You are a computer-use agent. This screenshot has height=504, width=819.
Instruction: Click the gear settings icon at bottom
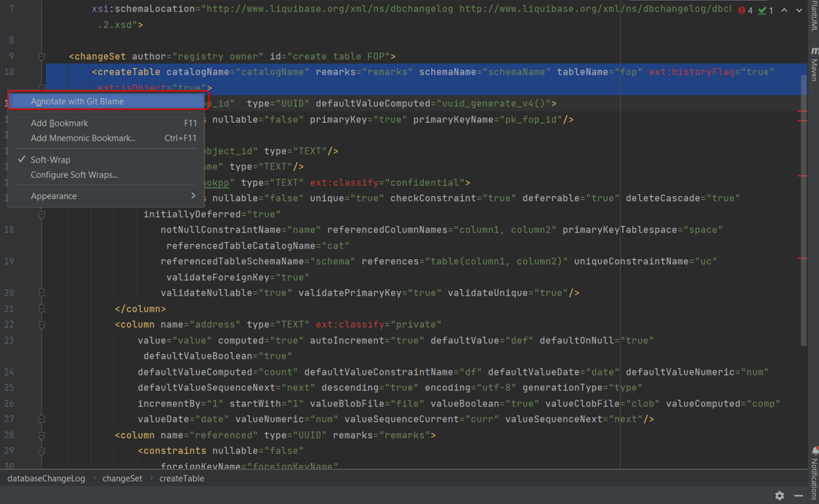coord(779,495)
